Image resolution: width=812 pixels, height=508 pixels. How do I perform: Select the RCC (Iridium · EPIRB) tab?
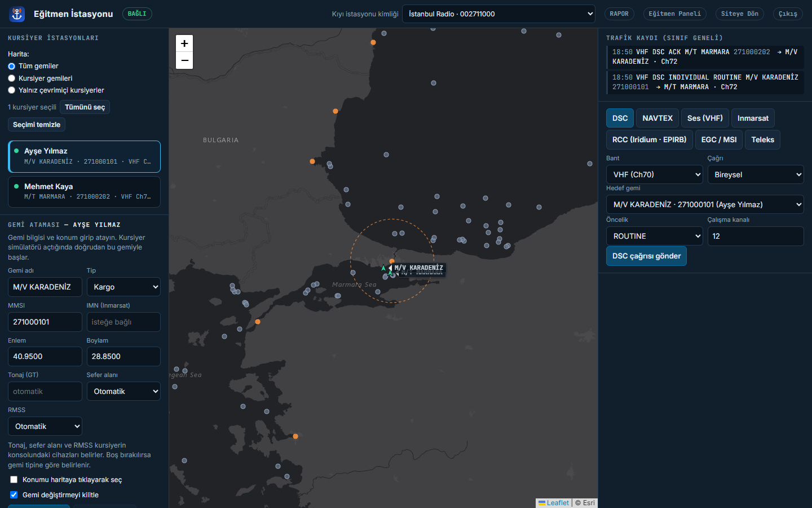(x=650, y=139)
